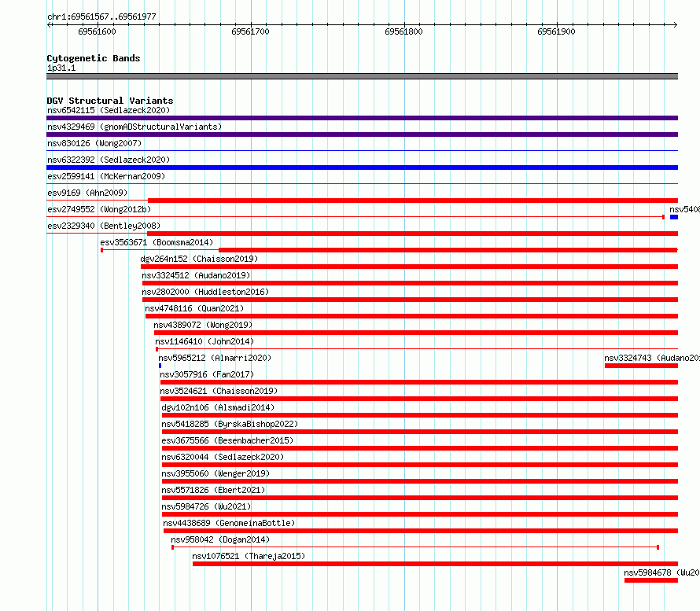Select the nsv5571826 (Ebert2021) label
This screenshot has width=700, height=611.
(x=213, y=490)
